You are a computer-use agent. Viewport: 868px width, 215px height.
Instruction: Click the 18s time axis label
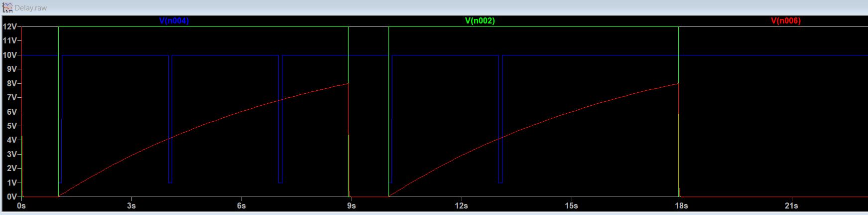click(682, 206)
